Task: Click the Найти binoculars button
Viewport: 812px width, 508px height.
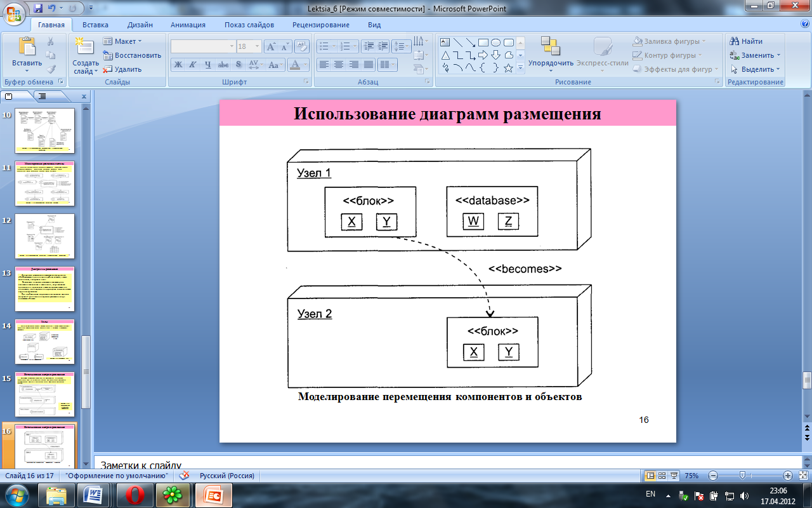Action: tap(747, 41)
